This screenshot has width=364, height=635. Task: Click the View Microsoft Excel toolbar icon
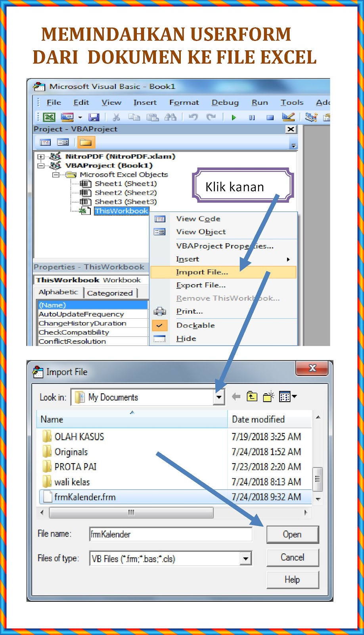pyautogui.click(x=49, y=117)
